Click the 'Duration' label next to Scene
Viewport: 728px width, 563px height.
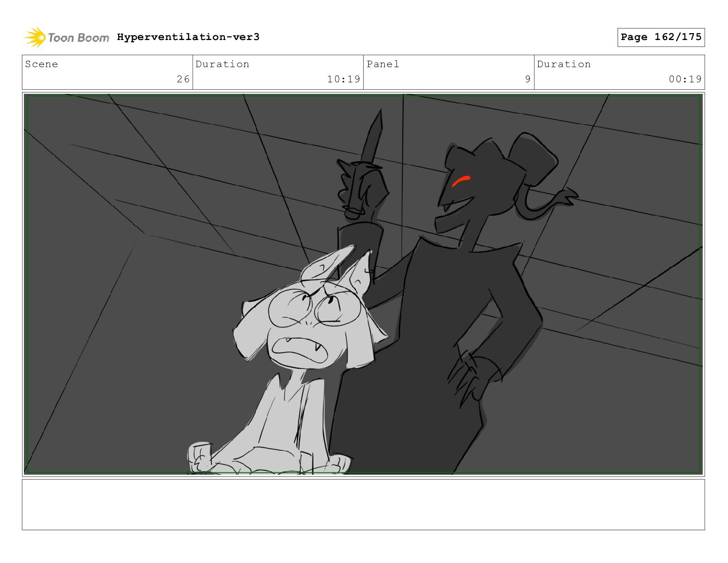click(222, 64)
